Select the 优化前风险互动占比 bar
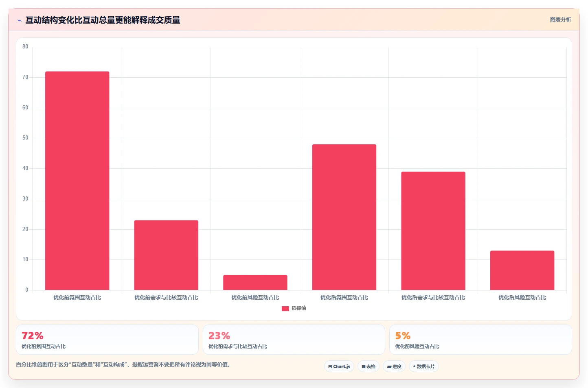The image size is (588, 388). 255,282
